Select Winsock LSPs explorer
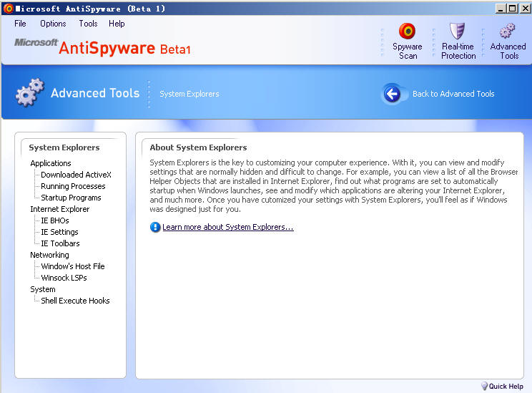 click(64, 278)
